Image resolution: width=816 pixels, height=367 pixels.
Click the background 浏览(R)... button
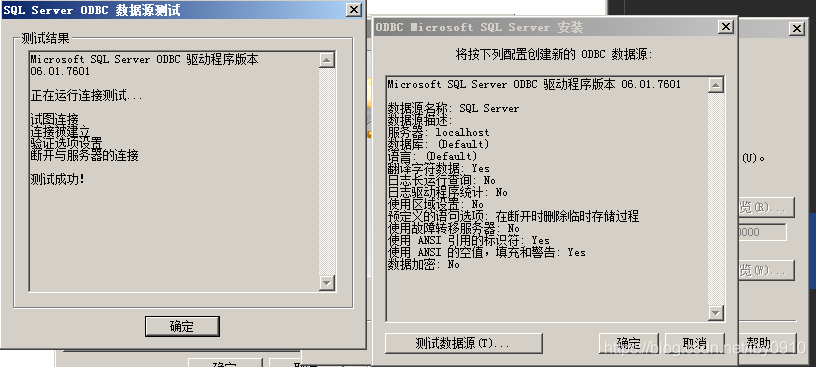pos(766,207)
